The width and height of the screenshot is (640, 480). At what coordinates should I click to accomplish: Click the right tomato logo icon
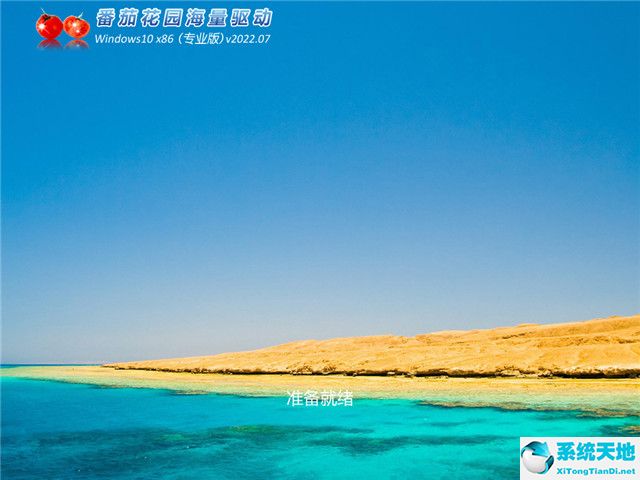[x=76, y=26]
